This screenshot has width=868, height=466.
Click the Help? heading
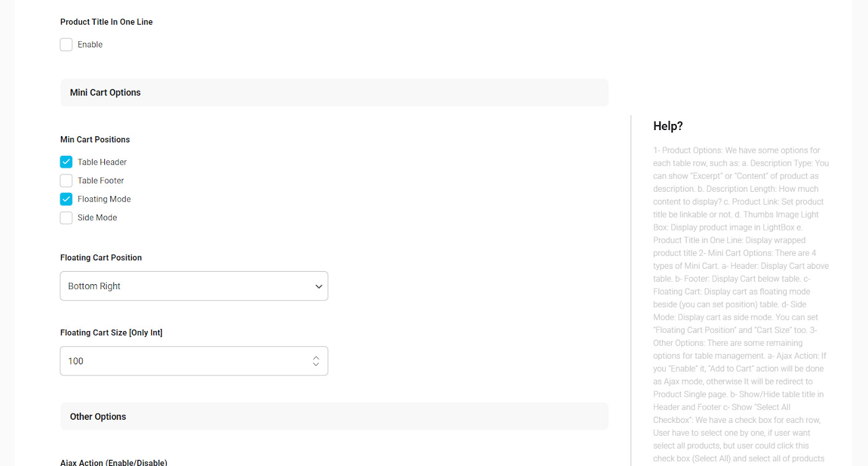pyautogui.click(x=668, y=126)
